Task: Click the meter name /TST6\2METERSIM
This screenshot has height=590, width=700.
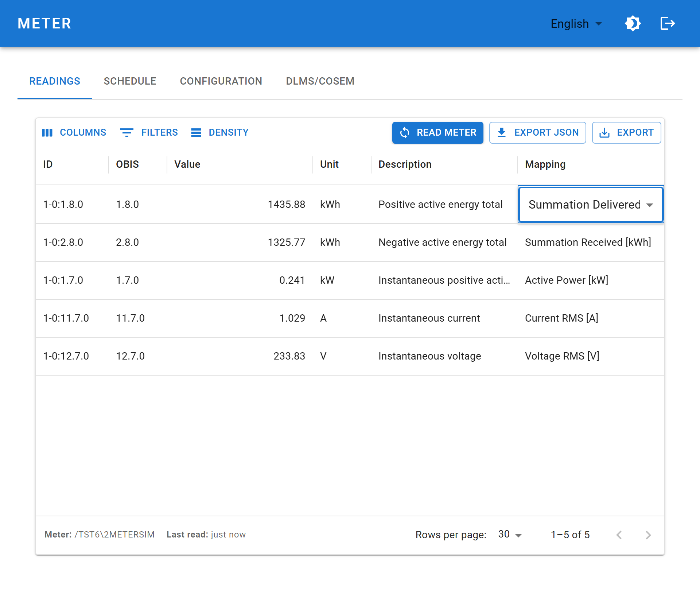Action: point(114,535)
